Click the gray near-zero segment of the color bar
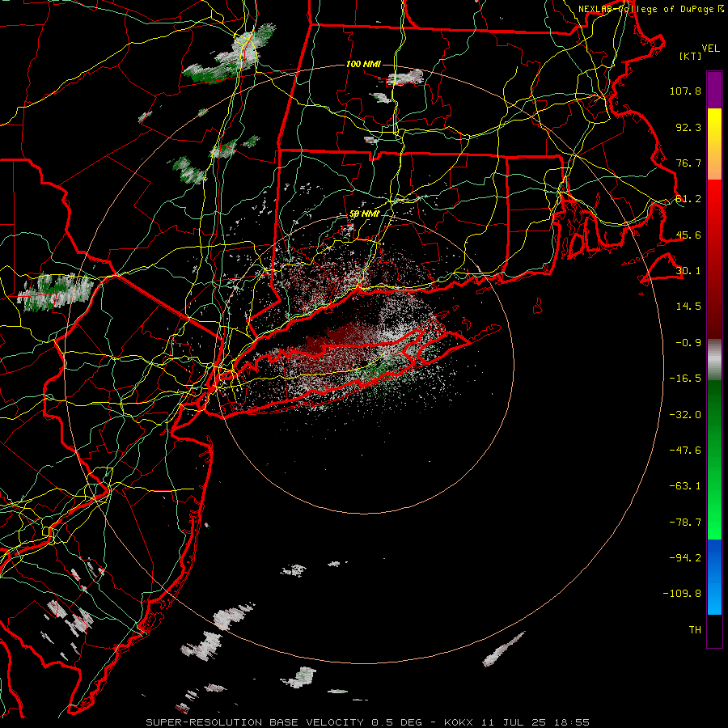 tap(714, 360)
